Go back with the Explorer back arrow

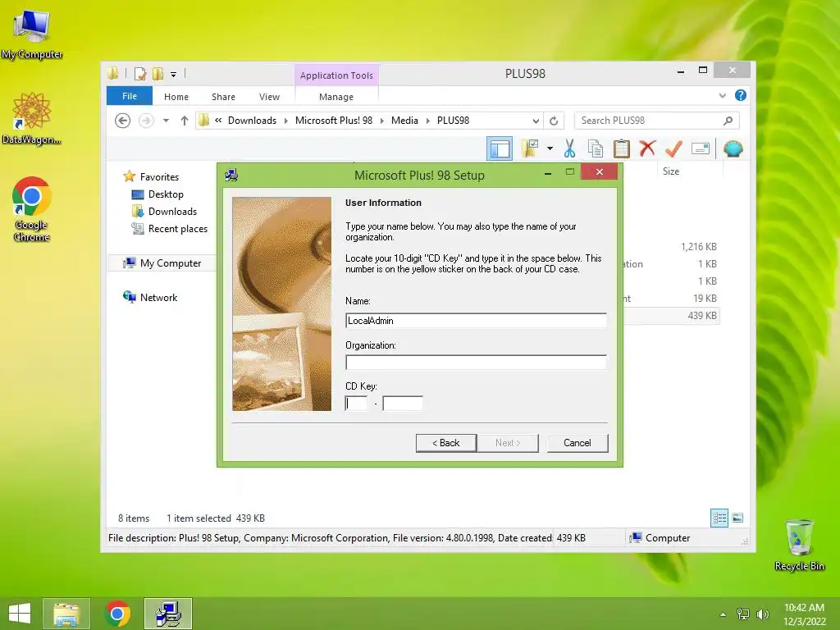click(123, 121)
